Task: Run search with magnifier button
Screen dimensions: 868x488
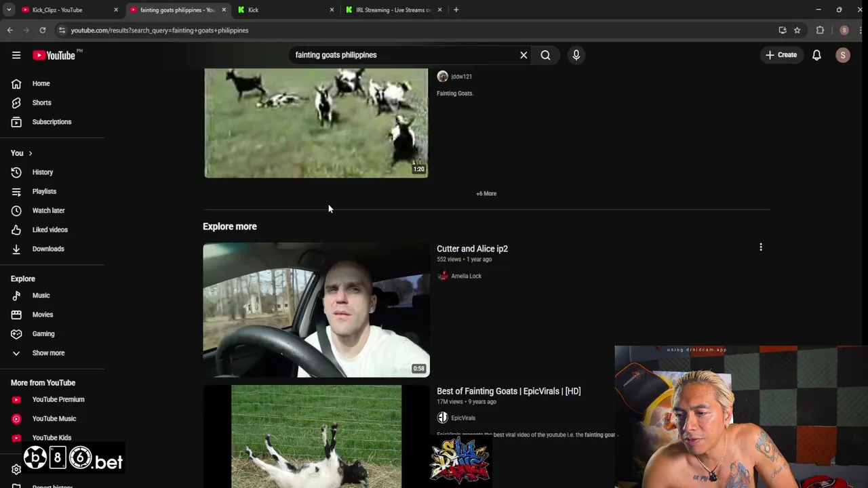Action: pyautogui.click(x=545, y=55)
